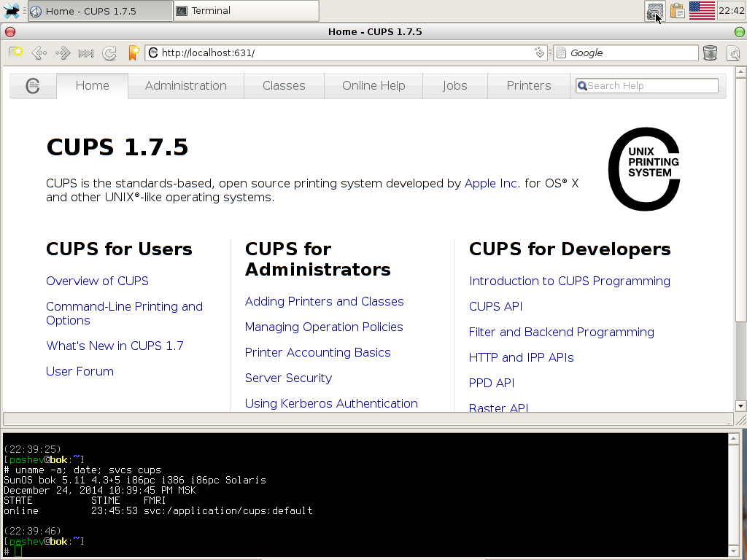Click the 'SunOS bok 5.11' terminal output line
This screenshot has width=747, height=560.
click(x=135, y=480)
